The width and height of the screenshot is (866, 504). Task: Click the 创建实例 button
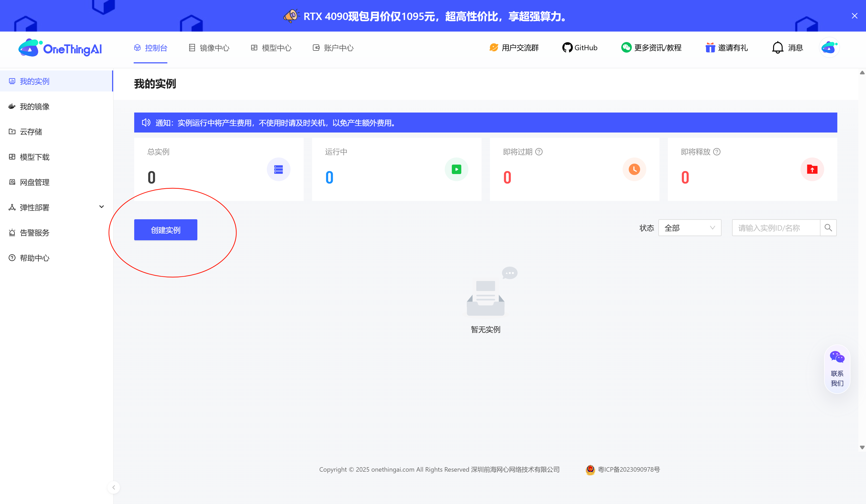(166, 230)
